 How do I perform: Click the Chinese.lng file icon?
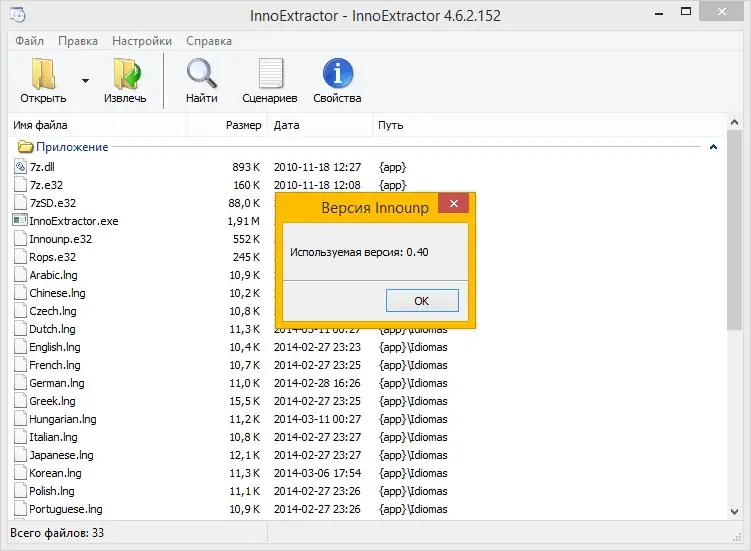click(x=20, y=293)
